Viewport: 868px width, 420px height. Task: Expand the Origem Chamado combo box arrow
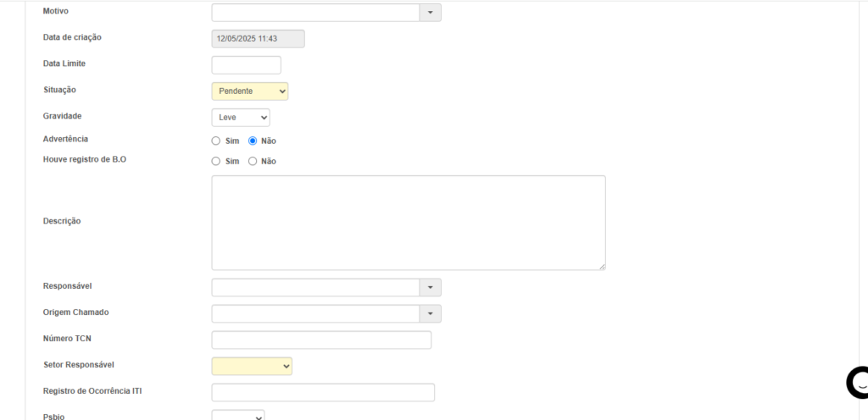pyautogui.click(x=430, y=314)
